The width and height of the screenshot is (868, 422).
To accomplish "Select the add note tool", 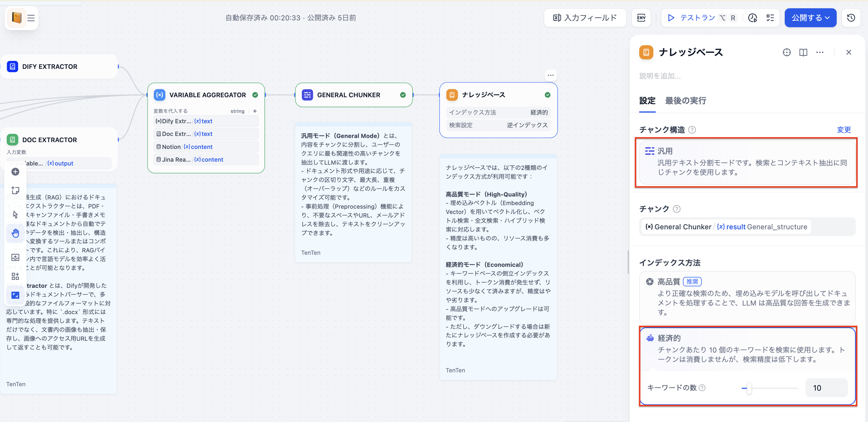I will (x=15, y=190).
